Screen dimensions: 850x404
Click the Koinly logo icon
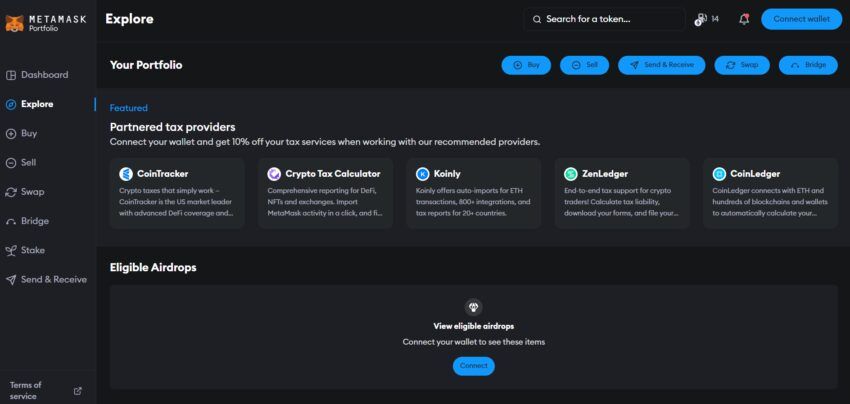422,174
